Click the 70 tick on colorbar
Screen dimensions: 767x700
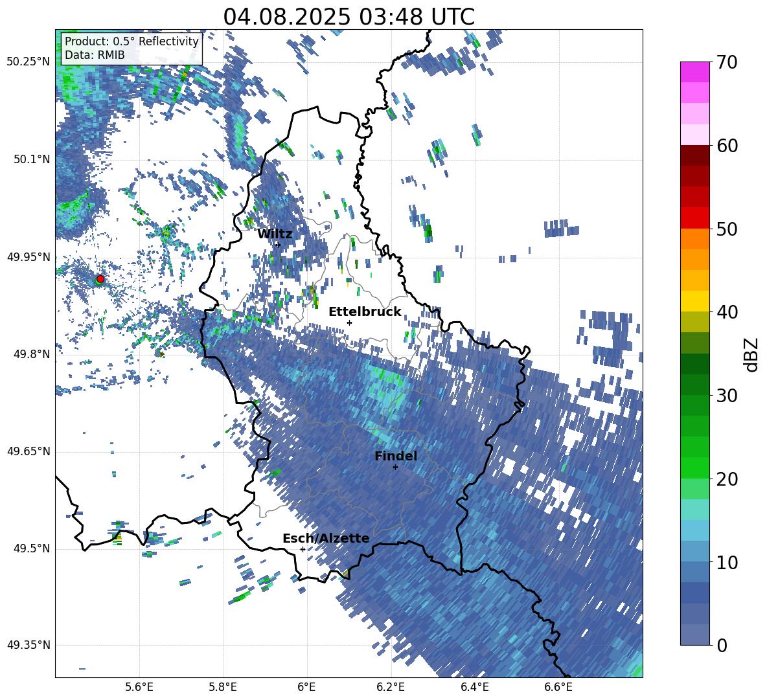coord(726,62)
